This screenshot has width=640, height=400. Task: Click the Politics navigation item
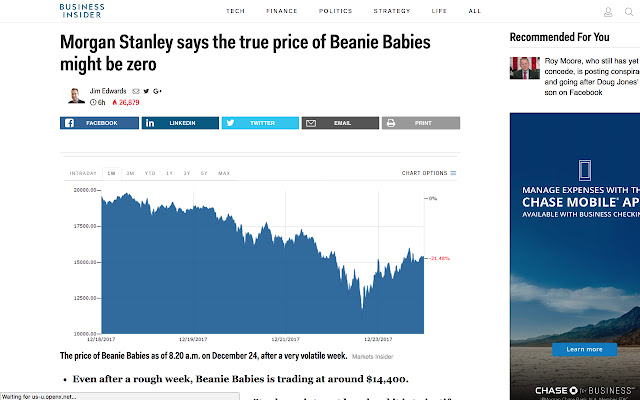335,11
